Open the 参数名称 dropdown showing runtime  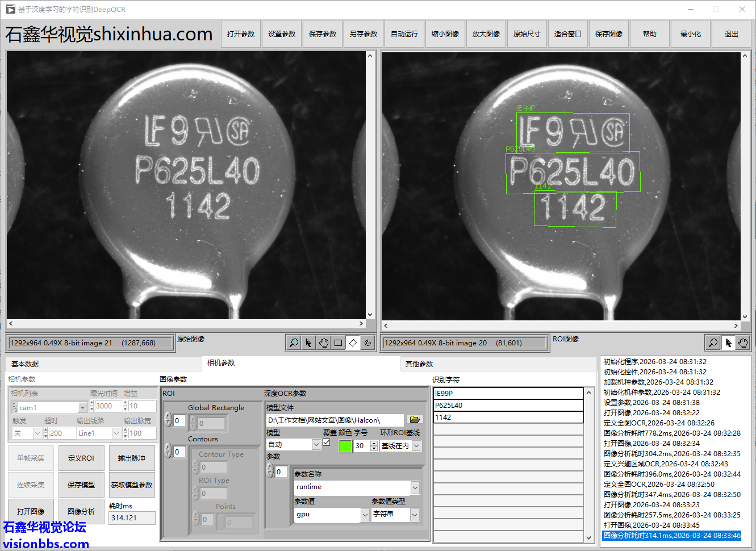click(415, 487)
